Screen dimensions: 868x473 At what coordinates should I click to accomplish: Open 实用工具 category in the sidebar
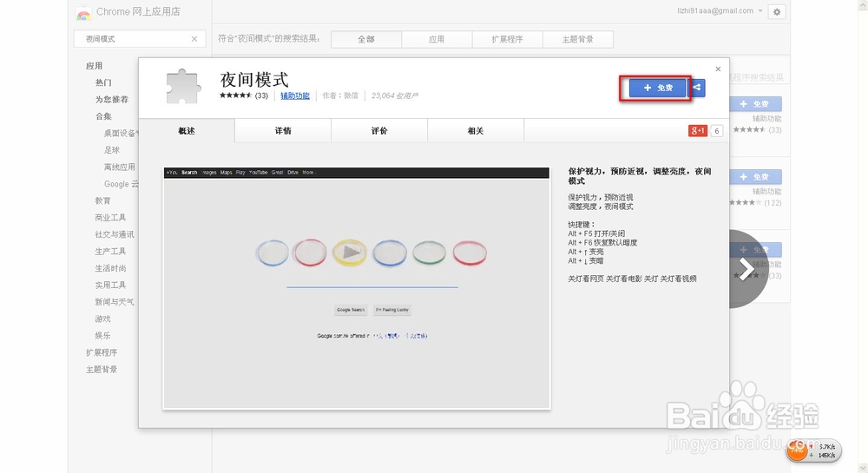(110, 285)
